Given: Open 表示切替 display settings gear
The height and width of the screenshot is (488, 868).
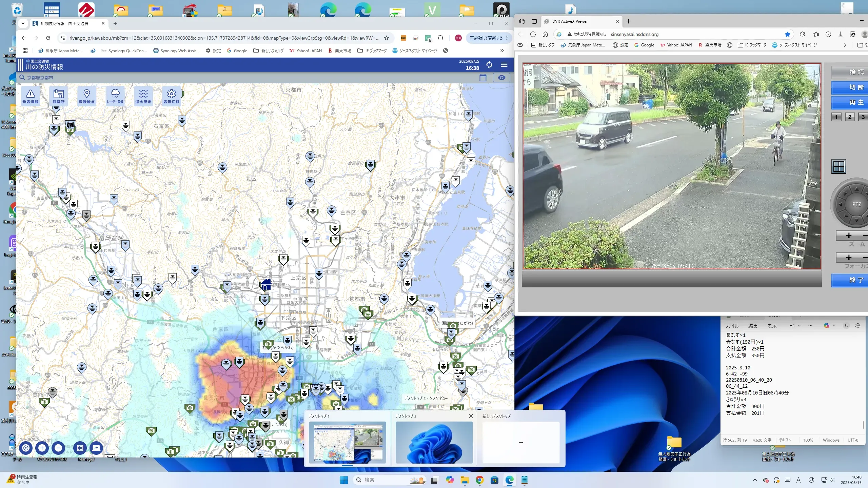Looking at the screenshot, I should [x=171, y=96].
